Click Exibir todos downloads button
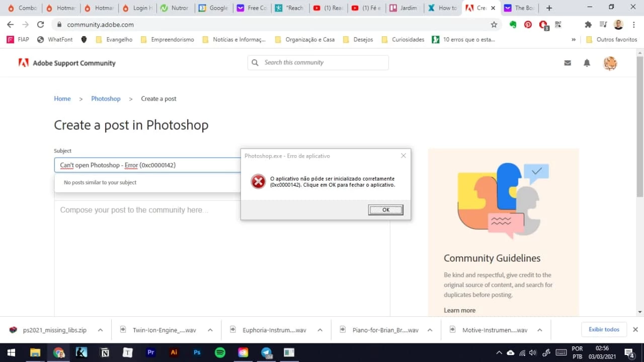 click(x=604, y=329)
